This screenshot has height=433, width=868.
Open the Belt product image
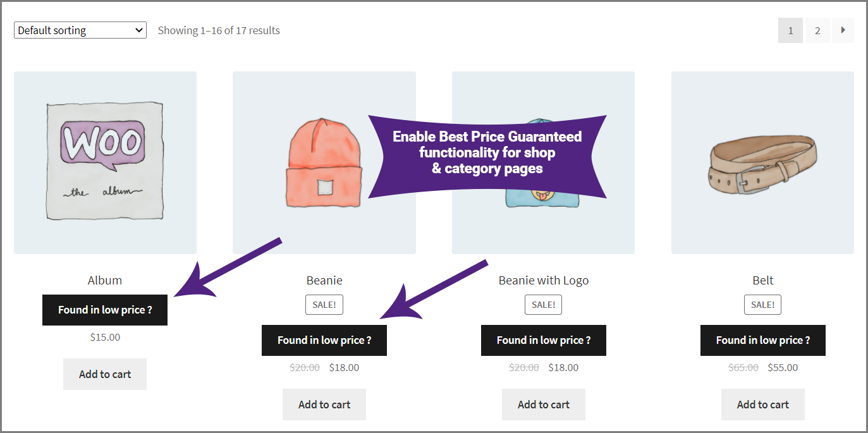[762, 162]
